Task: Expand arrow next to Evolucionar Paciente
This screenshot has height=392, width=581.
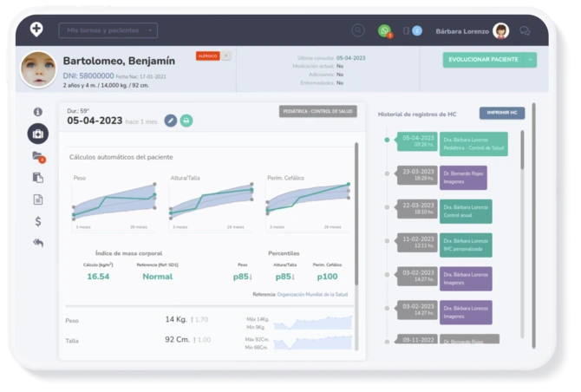Action: click(x=530, y=60)
